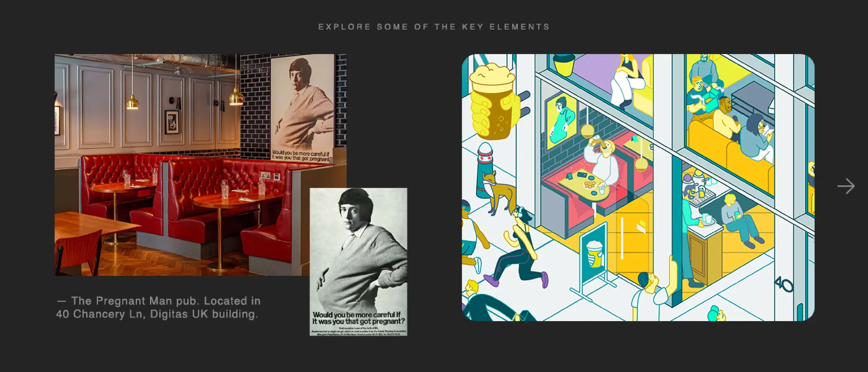Click the right arrow to advance the carousel
The width and height of the screenshot is (868, 372).
[x=846, y=186]
